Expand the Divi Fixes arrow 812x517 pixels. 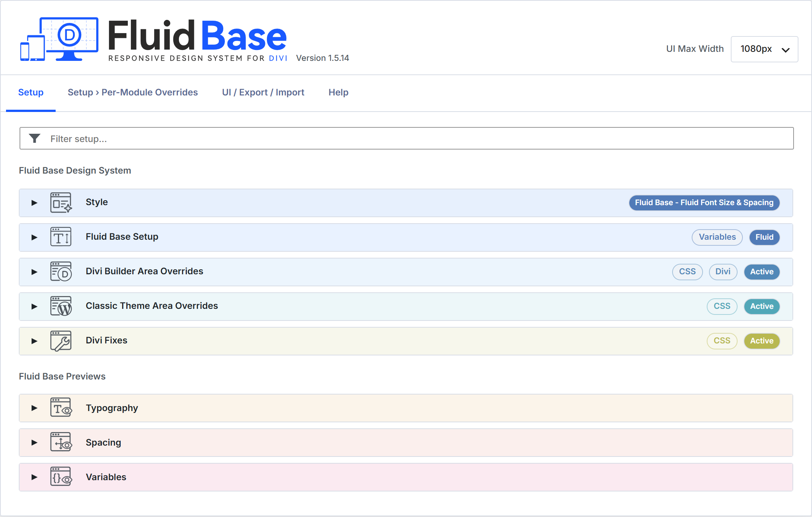pos(34,341)
